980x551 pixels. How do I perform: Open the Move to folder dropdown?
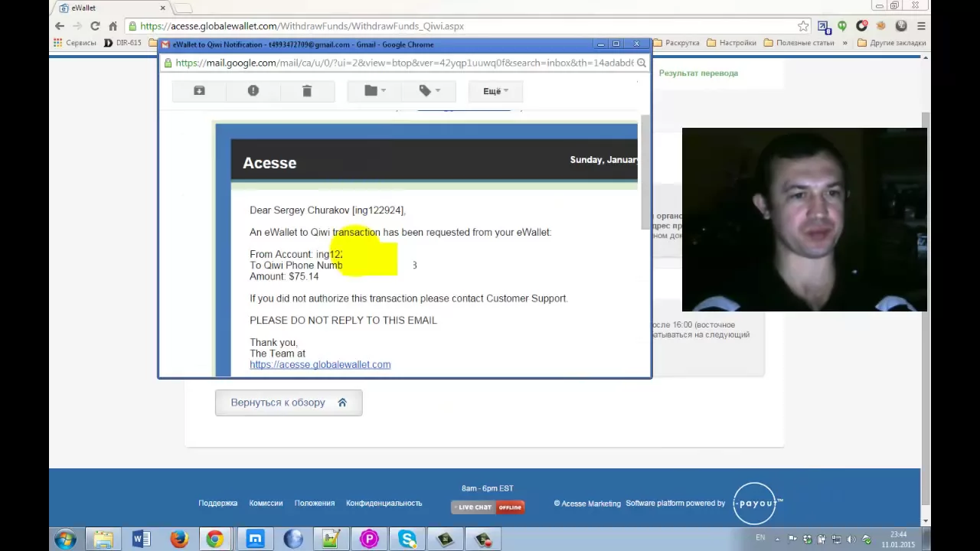click(374, 91)
